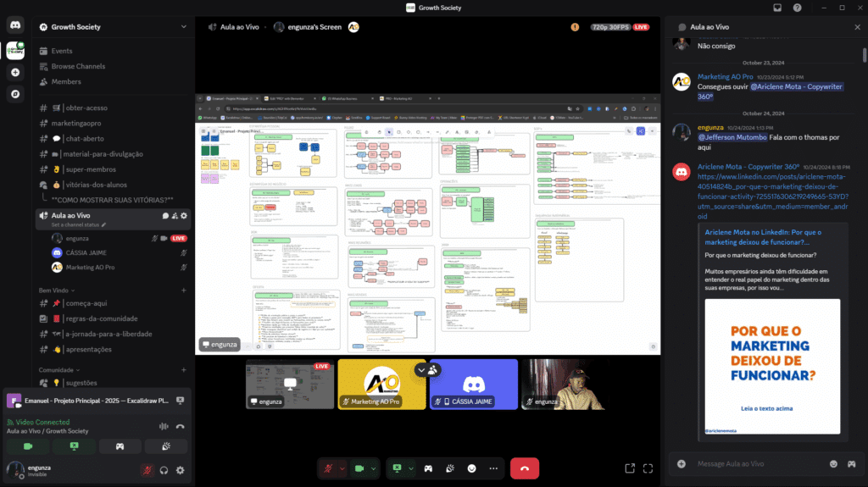This screenshot has width=868, height=487.
Task: Collapse the Comunidade category
Action: pos(59,369)
